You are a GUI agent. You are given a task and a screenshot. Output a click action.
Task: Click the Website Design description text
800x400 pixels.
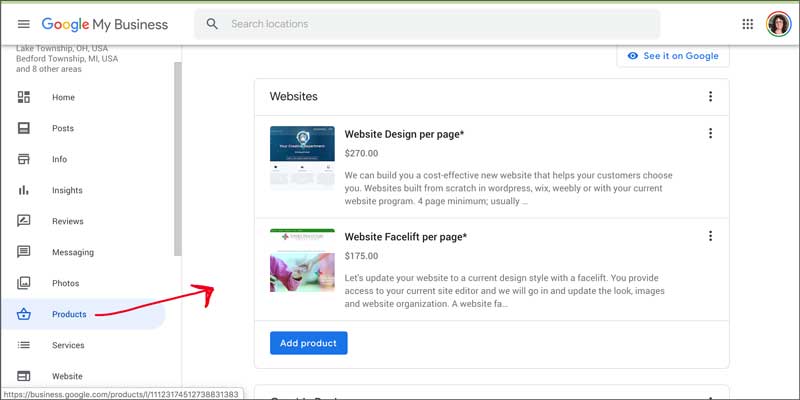pyautogui.click(x=508, y=188)
